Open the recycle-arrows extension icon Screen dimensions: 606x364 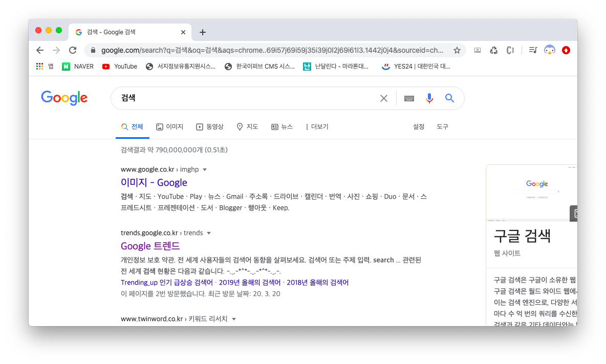tap(493, 50)
